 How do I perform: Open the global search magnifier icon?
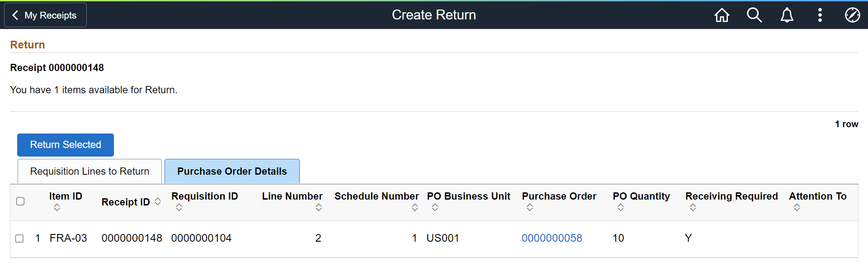(x=754, y=15)
